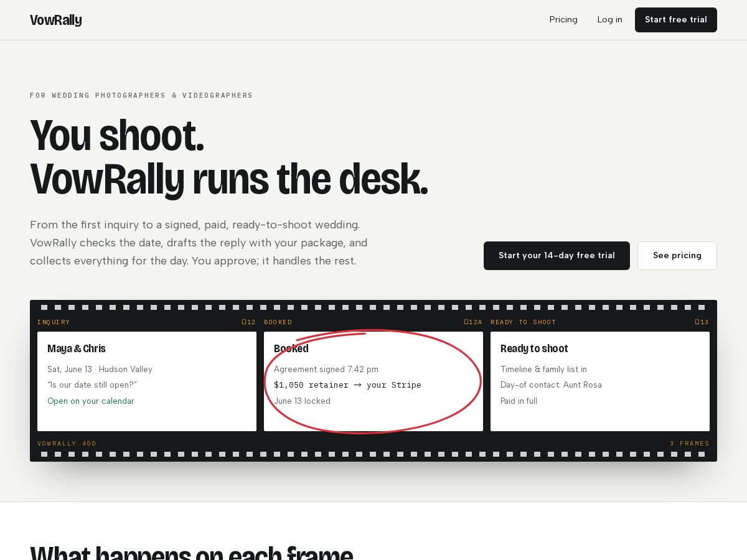Image resolution: width=747 pixels, height=560 pixels.
Task: Click "Sat, June 13 · Hudson Valley" text
Action: (100, 370)
